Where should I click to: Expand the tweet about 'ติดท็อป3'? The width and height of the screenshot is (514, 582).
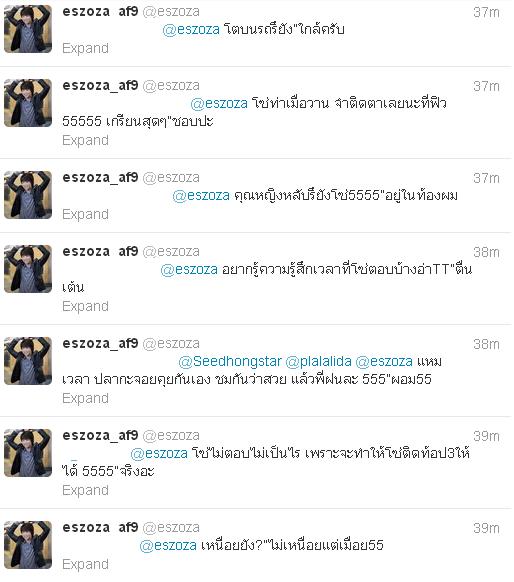click(x=85, y=490)
